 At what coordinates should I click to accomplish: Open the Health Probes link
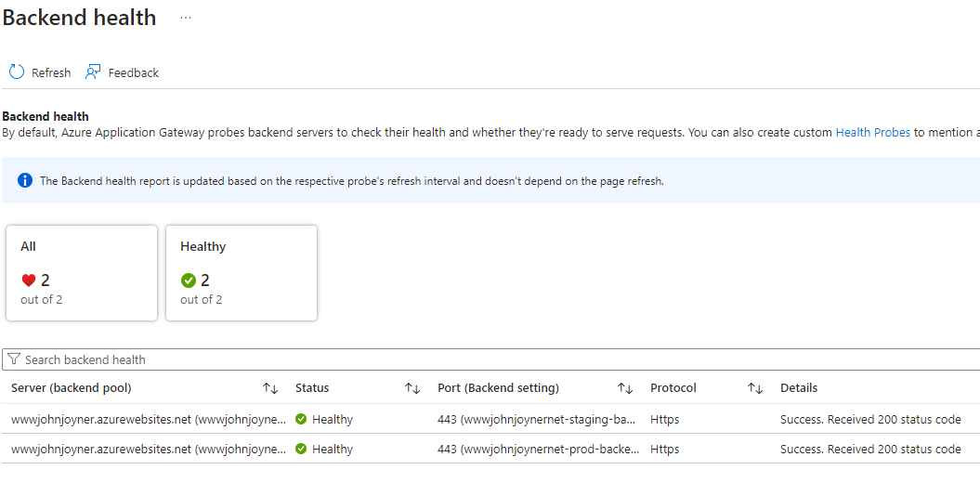point(872,133)
